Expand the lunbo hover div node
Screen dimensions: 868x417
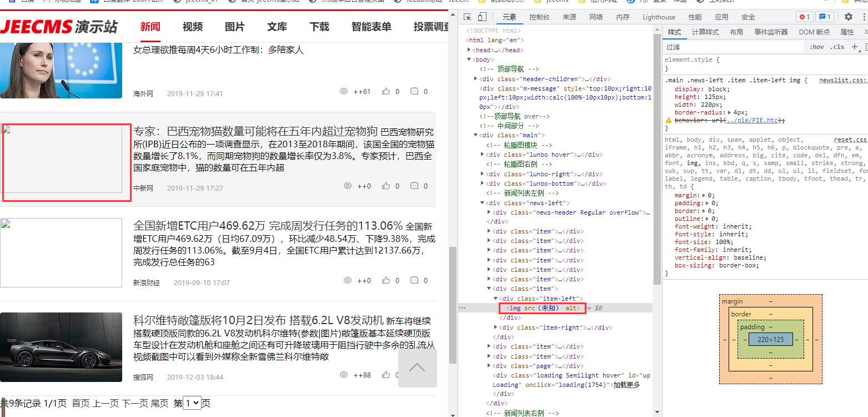click(x=483, y=155)
